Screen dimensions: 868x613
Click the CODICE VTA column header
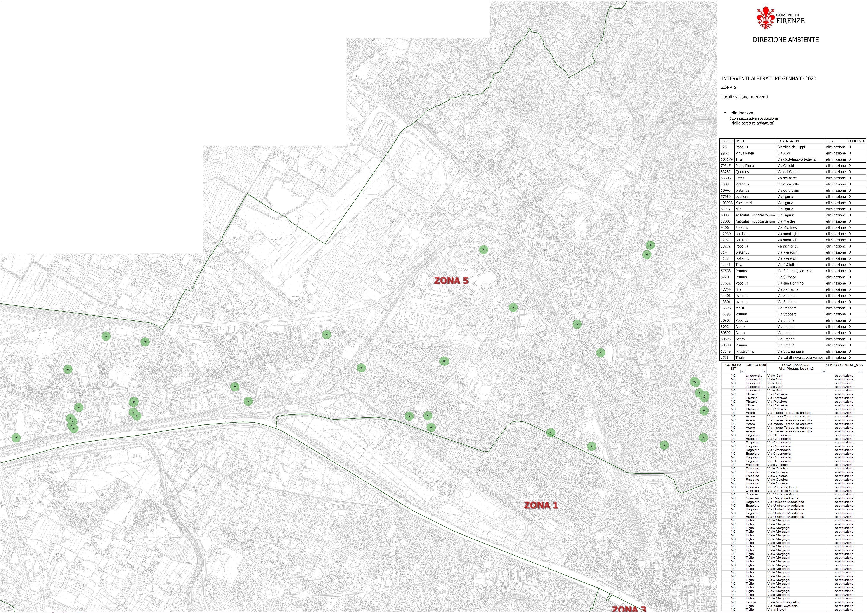pyautogui.click(x=856, y=141)
